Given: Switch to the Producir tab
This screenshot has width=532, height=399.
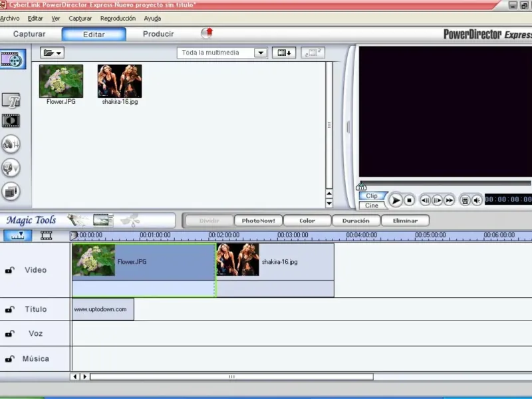Looking at the screenshot, I should [x=158, y=34].
